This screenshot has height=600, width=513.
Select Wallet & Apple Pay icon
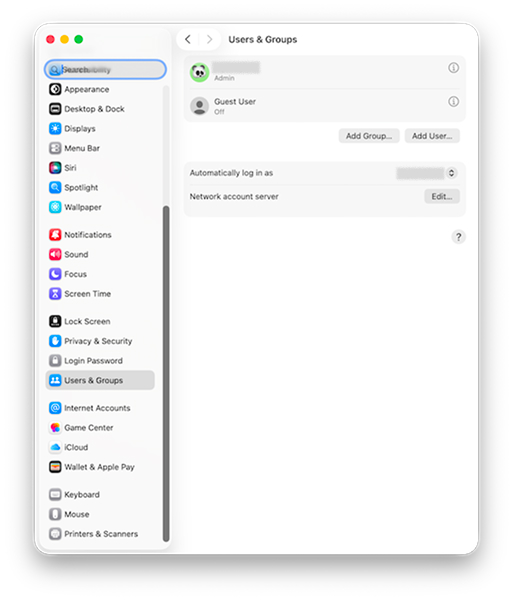55,467
